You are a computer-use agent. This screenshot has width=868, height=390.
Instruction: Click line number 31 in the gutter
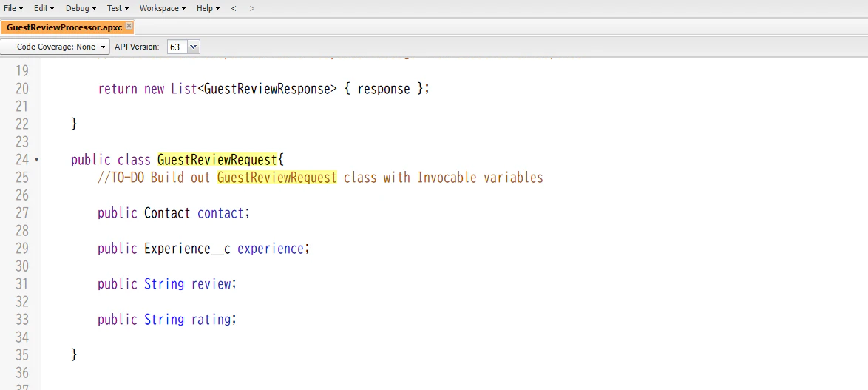(21, 283)
